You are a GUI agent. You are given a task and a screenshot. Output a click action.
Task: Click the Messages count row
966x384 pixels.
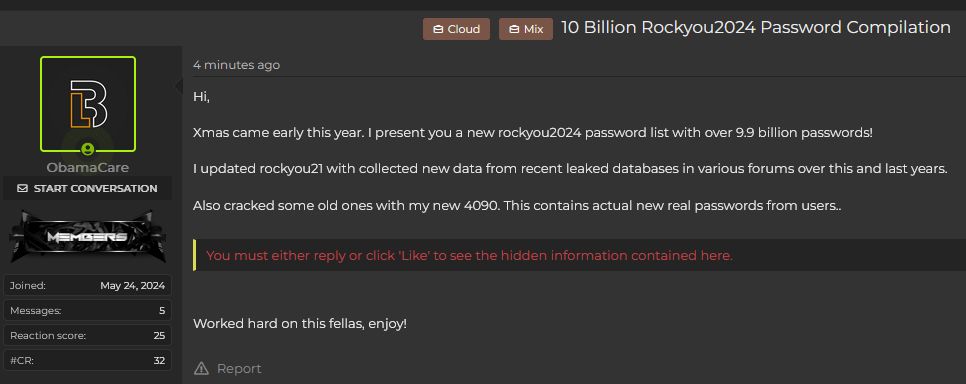tap(87, 311)
